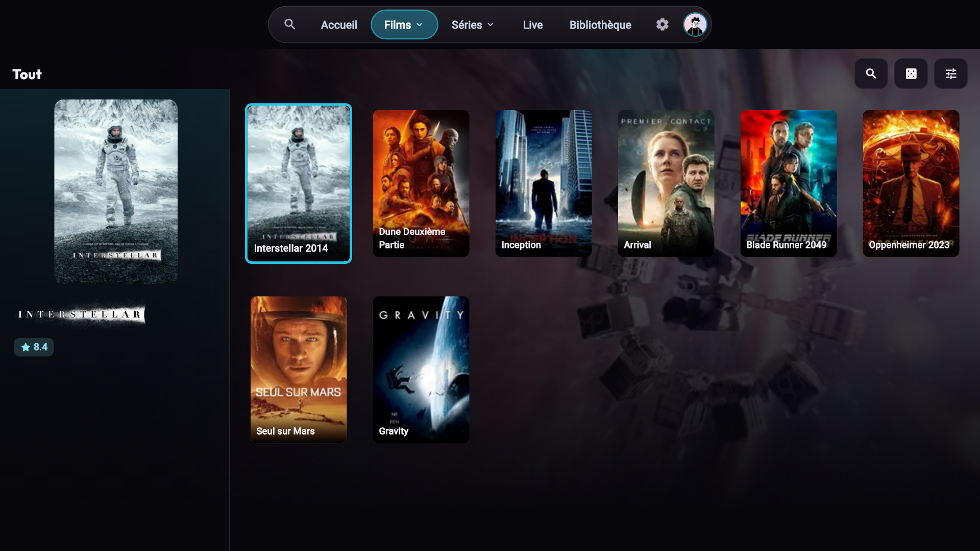Search within the film library

[x=871, y=74]
